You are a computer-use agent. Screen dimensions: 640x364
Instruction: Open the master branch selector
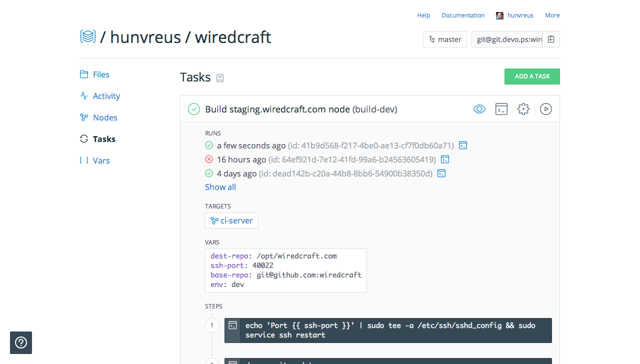tap(445, 39)
